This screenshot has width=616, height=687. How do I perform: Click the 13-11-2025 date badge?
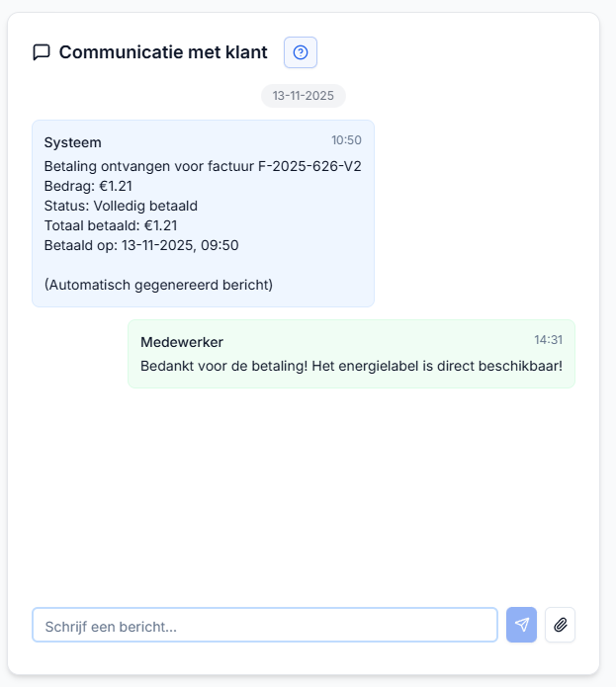303,96
